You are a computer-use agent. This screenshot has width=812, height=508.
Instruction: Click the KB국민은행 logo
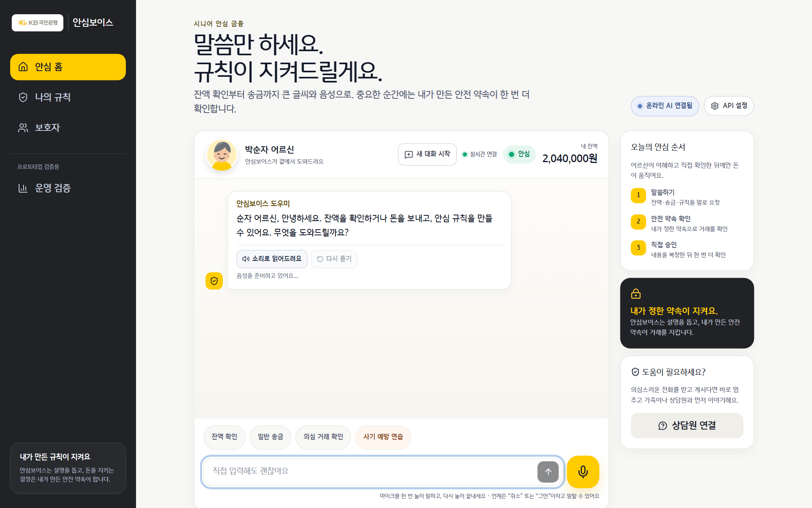pos(37,23)
